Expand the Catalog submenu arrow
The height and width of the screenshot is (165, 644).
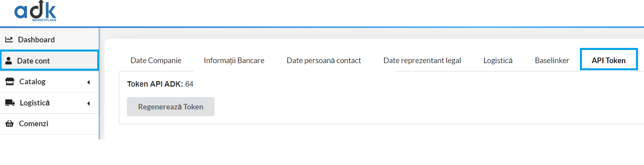coord(88,82)
